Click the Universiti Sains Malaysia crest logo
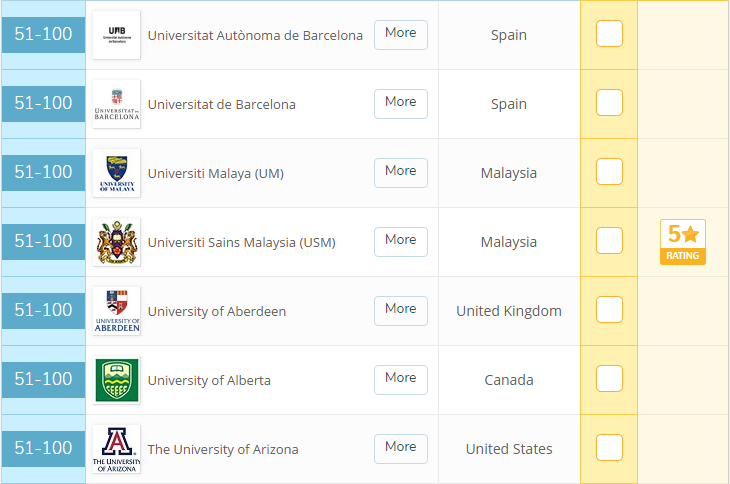This screenshot has height=484, width=730. coord(116,242)
